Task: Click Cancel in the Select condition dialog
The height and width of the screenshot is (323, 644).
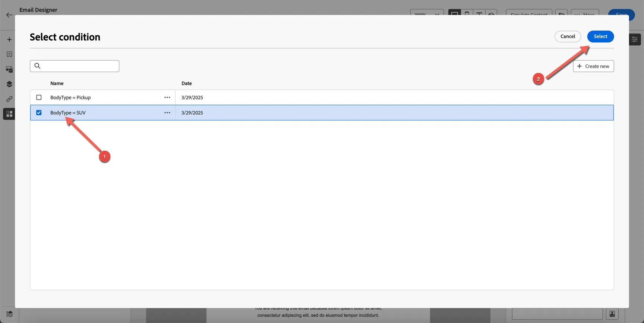Action: [x=568, y=36]
